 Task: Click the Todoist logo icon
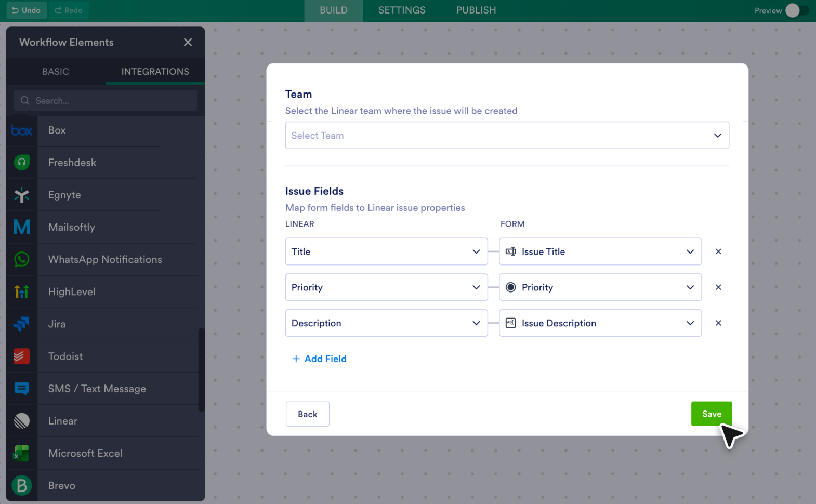click(x=22, y=356)
